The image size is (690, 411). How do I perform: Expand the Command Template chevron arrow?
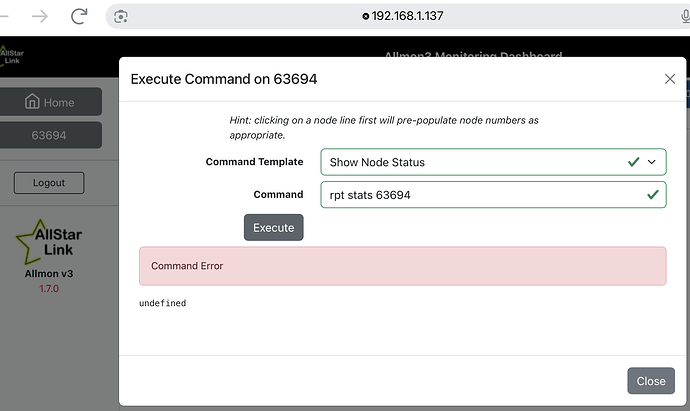653,161
